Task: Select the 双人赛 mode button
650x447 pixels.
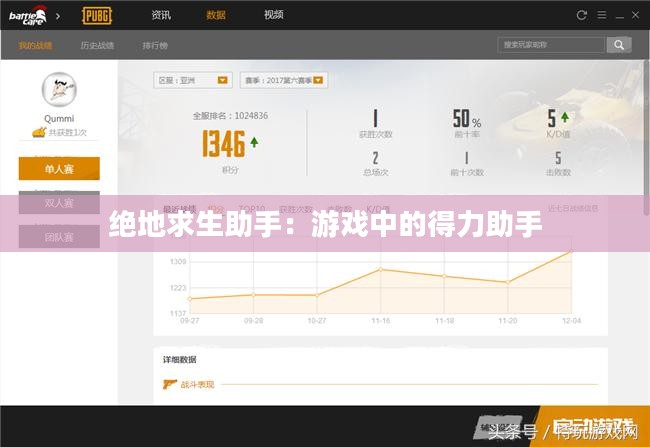Action: [x=59, y=203]
